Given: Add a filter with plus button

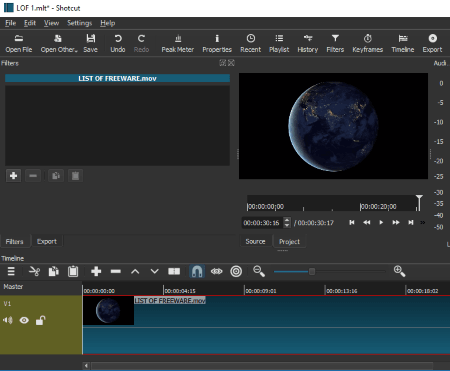Looking at the screenshot, I should pos(13,175).
